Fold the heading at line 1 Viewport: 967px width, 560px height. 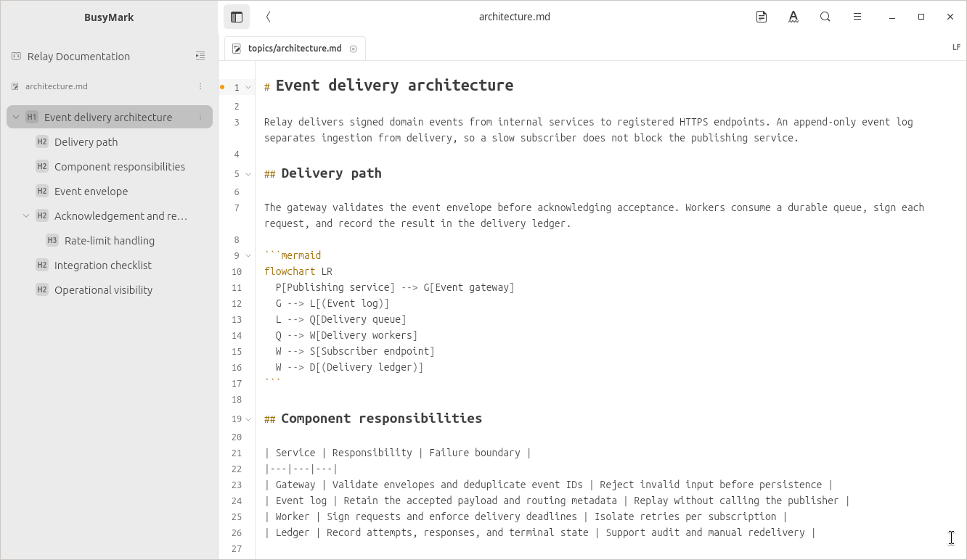(248, 87)
